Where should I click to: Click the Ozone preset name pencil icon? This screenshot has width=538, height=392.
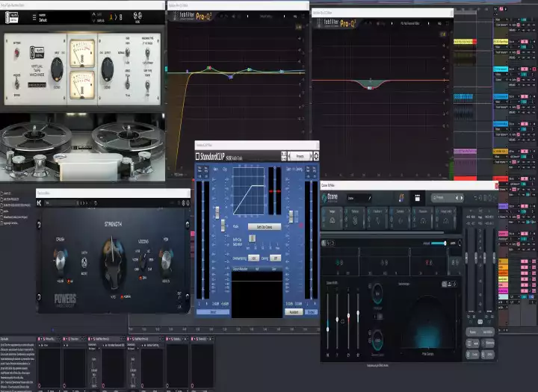(370, 198)
